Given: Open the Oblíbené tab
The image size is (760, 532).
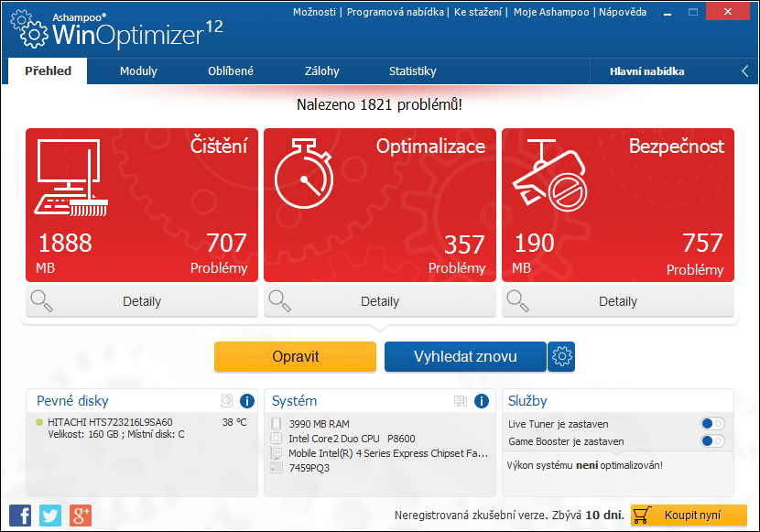Looking at the screenshot, I should click(231, 71).
